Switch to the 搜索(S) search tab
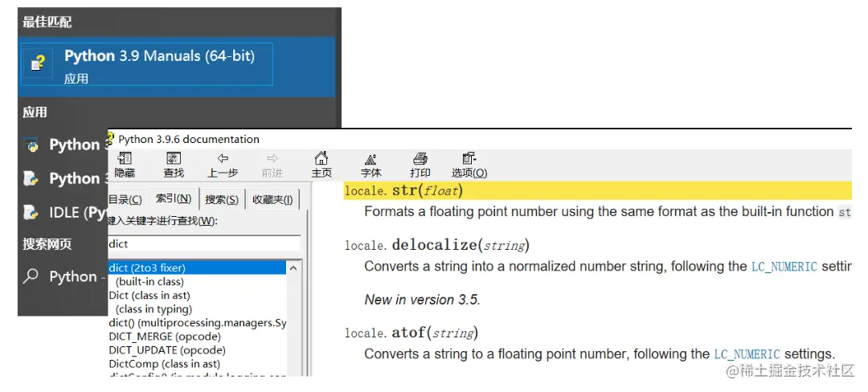Viewport: 868px width, 392px height. click(222, 200)
